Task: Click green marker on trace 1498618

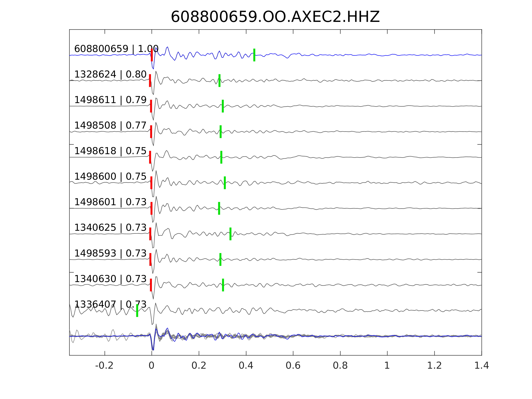Action: click(x=221, y=157)
